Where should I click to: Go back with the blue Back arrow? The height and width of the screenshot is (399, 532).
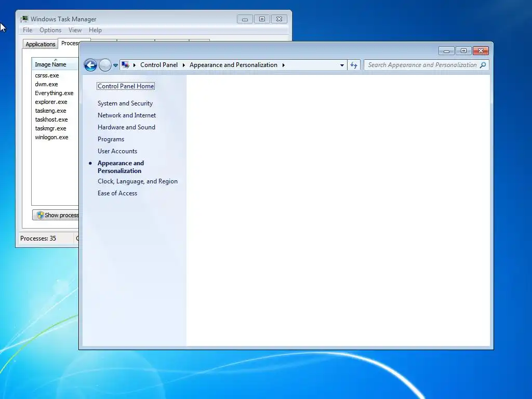(x=90, y=65)
